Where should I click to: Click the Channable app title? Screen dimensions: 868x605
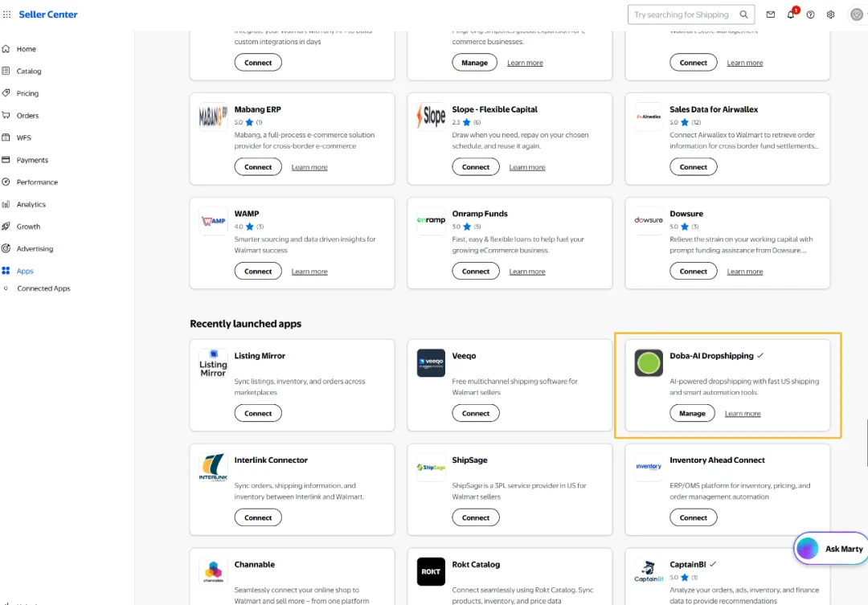254,564
